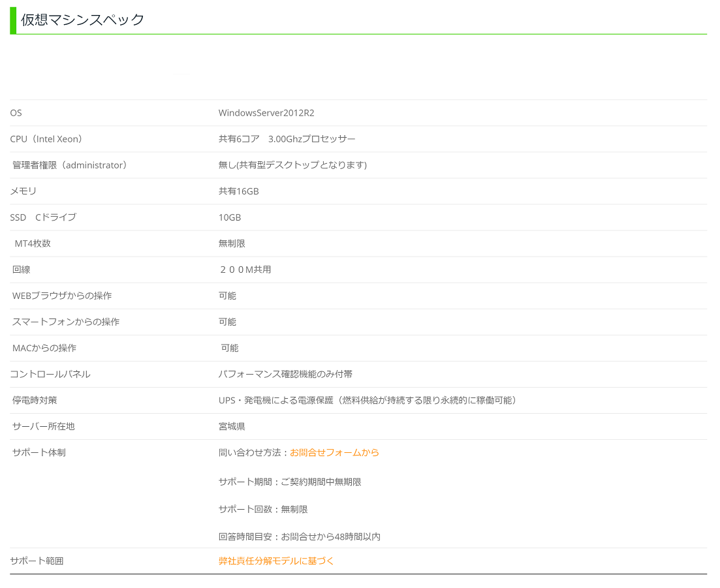Select the 無制限 value beside MT4枚数
The width and height of the screenshot is (720, 588).
(232, 243)
